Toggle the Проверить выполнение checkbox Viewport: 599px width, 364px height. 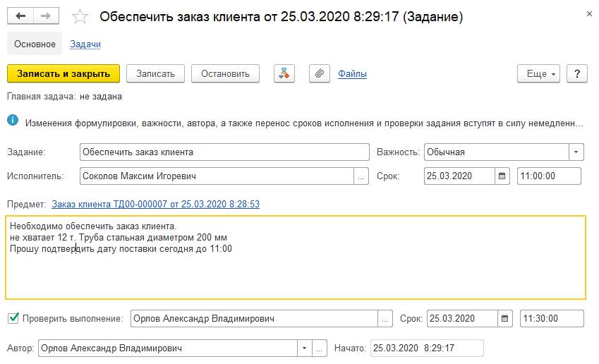coord(13,319)
